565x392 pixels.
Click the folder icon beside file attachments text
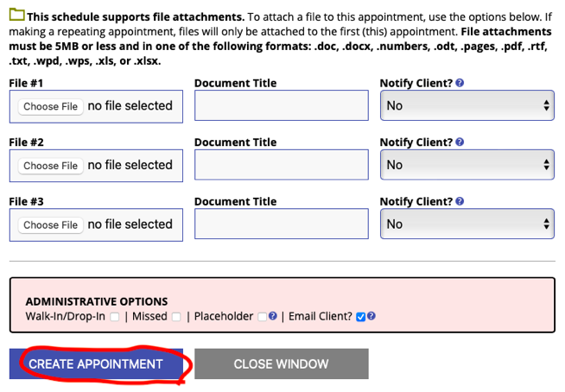coord(16,15)
